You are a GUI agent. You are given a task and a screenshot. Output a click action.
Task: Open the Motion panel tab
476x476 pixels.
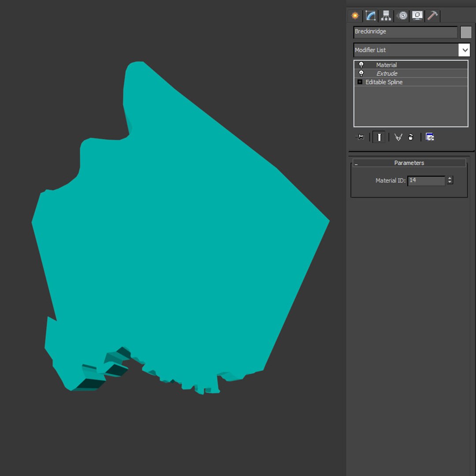tap(402, 15)
